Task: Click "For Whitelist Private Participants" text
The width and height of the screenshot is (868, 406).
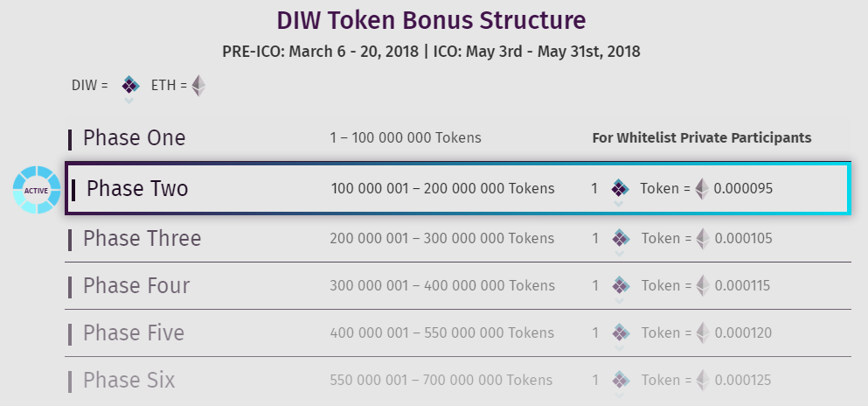Action: 702,137
